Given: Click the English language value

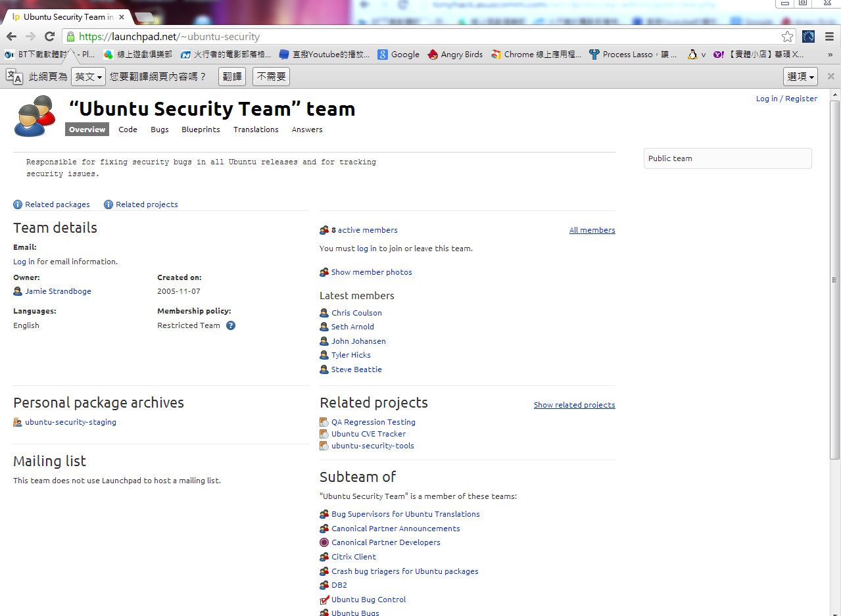Looking at the screenshot, I should (26, 325).
